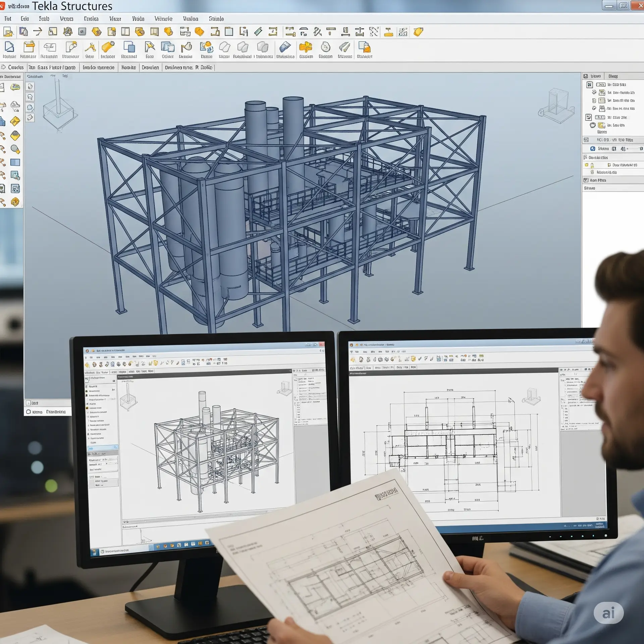This screenshot has width=644, height=644.
Task: Click the view cube in the viewport corner
Action: click(557, 105)
